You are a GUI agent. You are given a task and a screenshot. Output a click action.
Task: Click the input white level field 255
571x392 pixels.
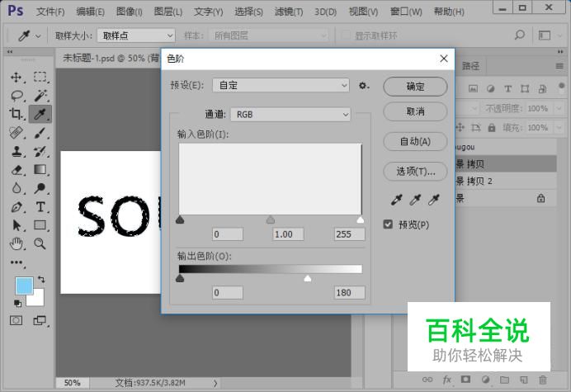(349, 234)
